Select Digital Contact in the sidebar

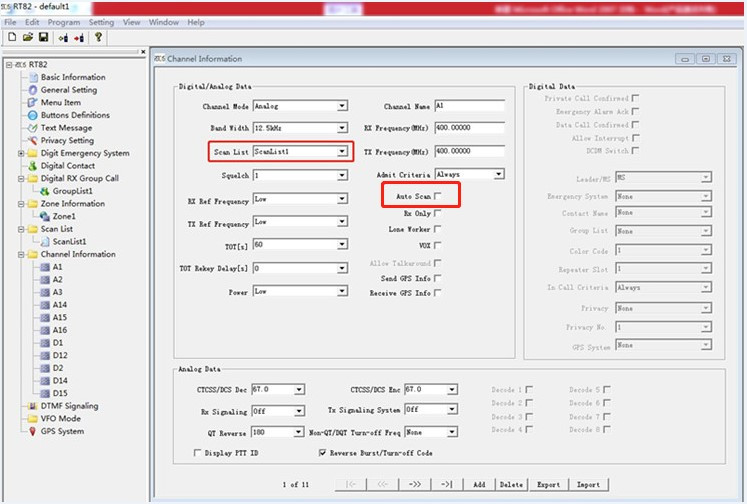[x=67, y=166]
